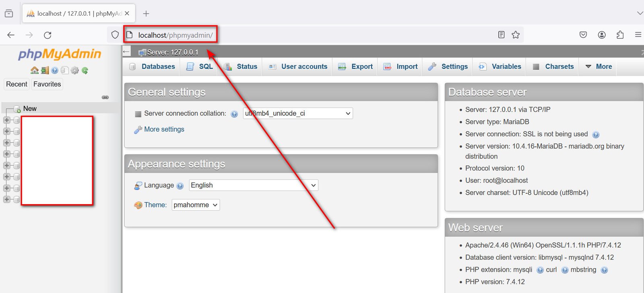Click the Recent button
Screen dimensions: 644x293
tap(17, 84)
